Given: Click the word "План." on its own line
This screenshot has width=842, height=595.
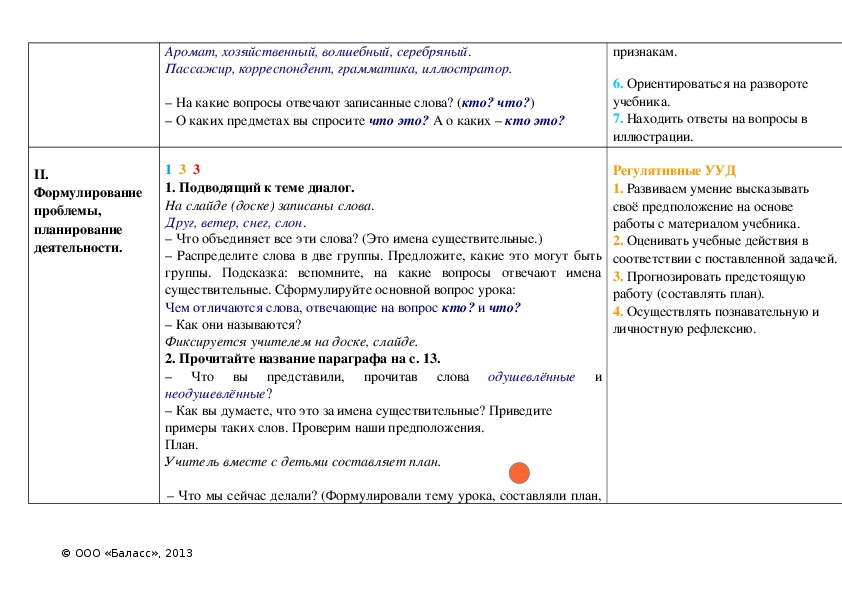Looking at the screenshot, I should [182, 445].
